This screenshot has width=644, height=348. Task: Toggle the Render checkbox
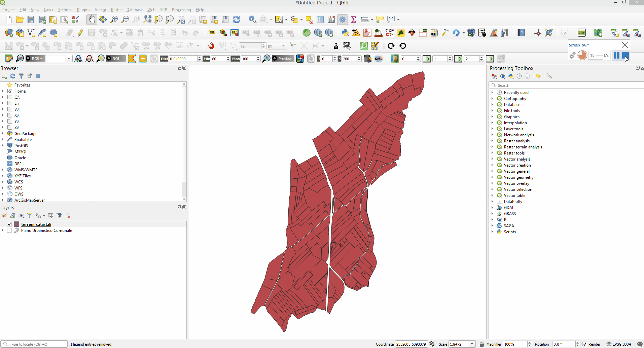tap(585, 344)
